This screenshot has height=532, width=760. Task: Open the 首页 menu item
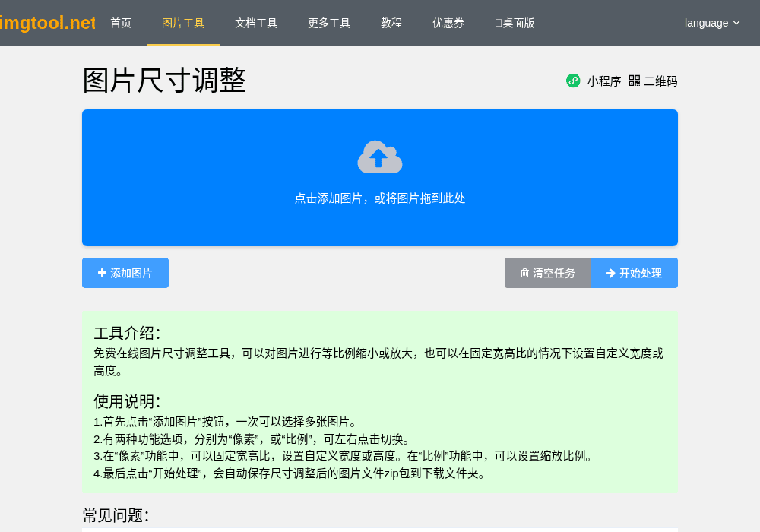[121, 23]
